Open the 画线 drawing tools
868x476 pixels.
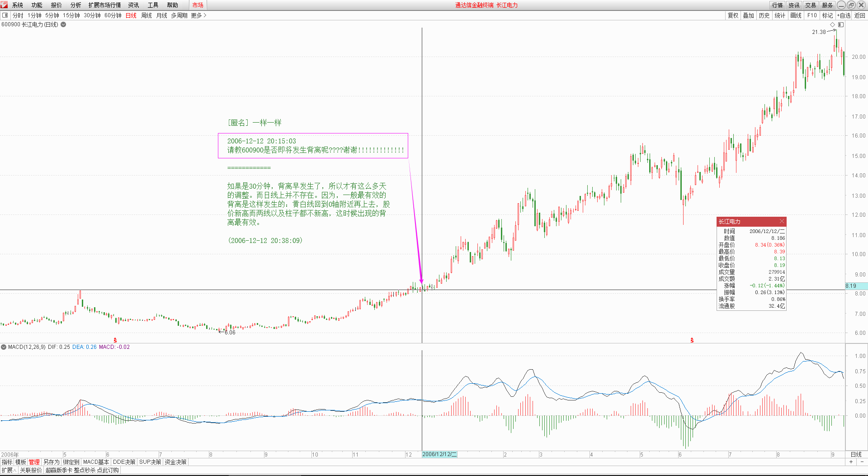point(796,15)
